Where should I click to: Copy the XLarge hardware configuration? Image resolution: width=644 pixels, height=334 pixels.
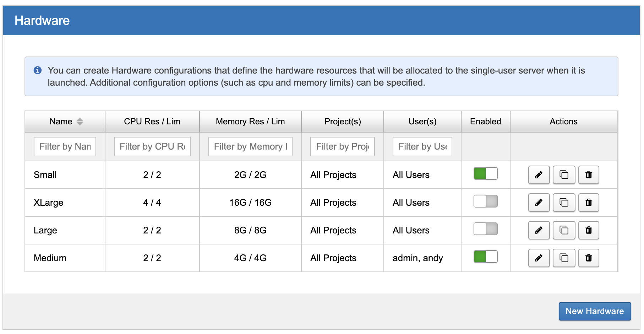coord(564,203)
